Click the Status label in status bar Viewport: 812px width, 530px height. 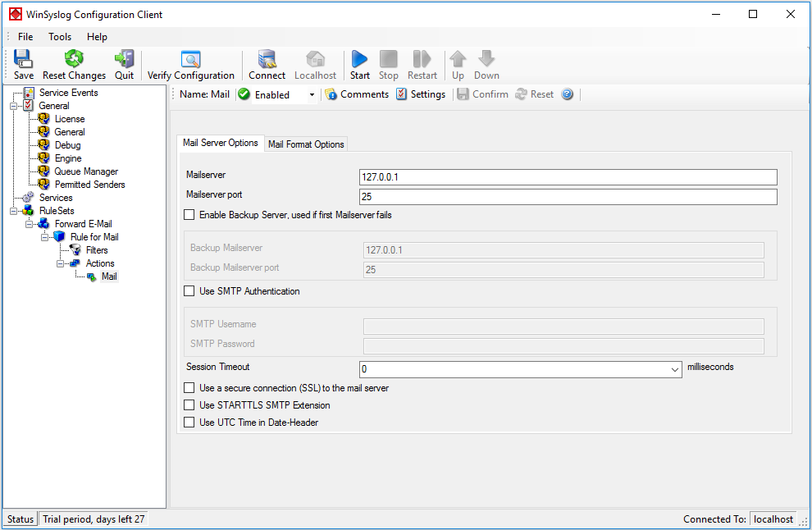coord(21,519)
